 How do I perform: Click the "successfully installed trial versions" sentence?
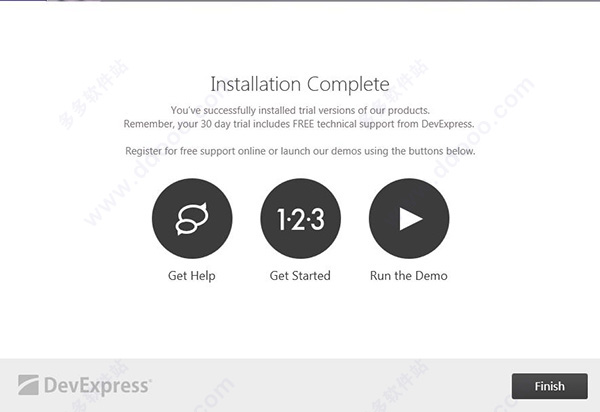300,110
